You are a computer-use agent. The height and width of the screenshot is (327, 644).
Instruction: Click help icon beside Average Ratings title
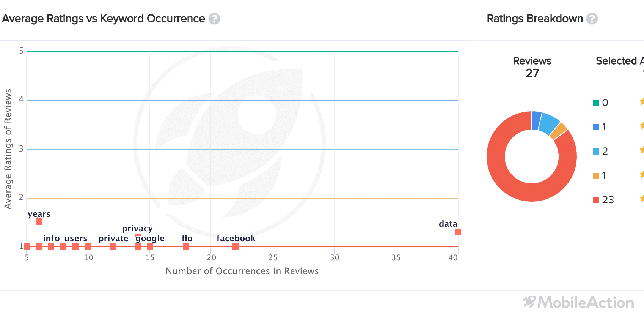[214, 19]
